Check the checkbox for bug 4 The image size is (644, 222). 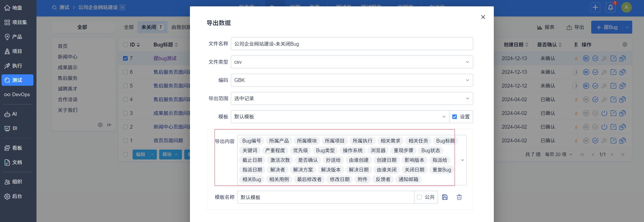(125, 99)
